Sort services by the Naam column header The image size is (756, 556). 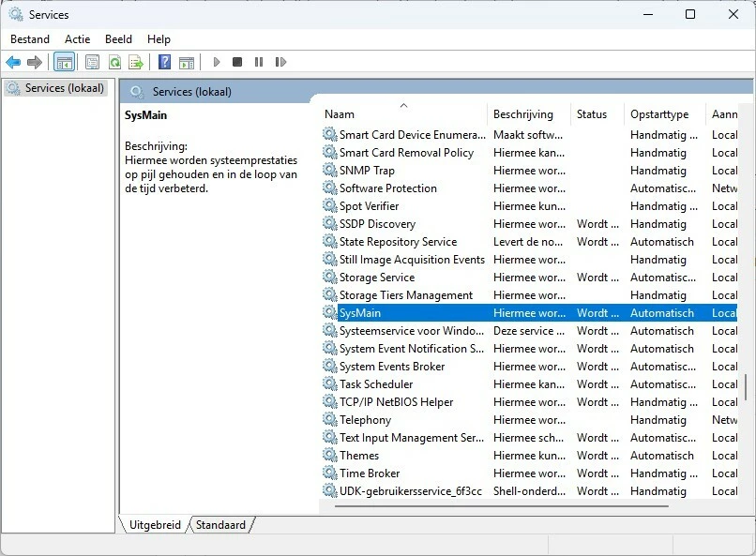coord(340,114)
